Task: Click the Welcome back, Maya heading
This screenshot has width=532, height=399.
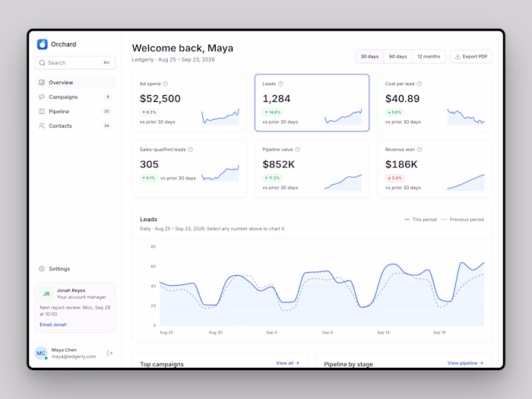Action: click(182, 48)
